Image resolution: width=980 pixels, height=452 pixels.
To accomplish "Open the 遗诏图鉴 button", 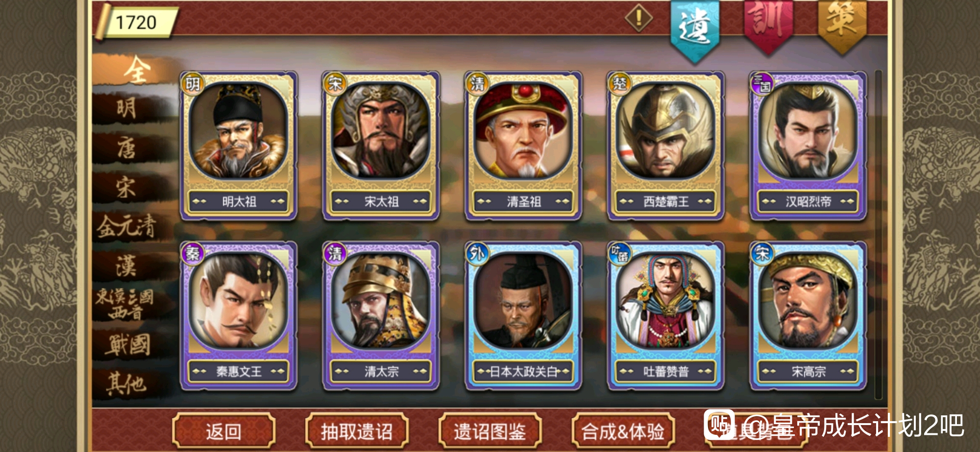I will pos(490,431).
